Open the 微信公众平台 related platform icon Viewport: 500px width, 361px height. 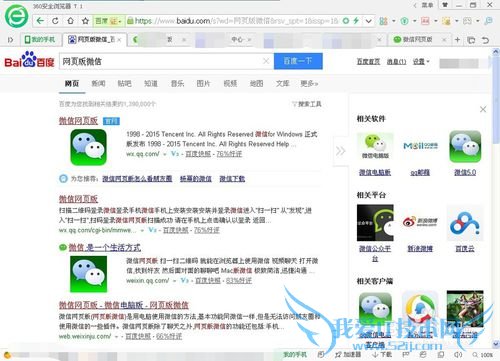tap(375, 223)
